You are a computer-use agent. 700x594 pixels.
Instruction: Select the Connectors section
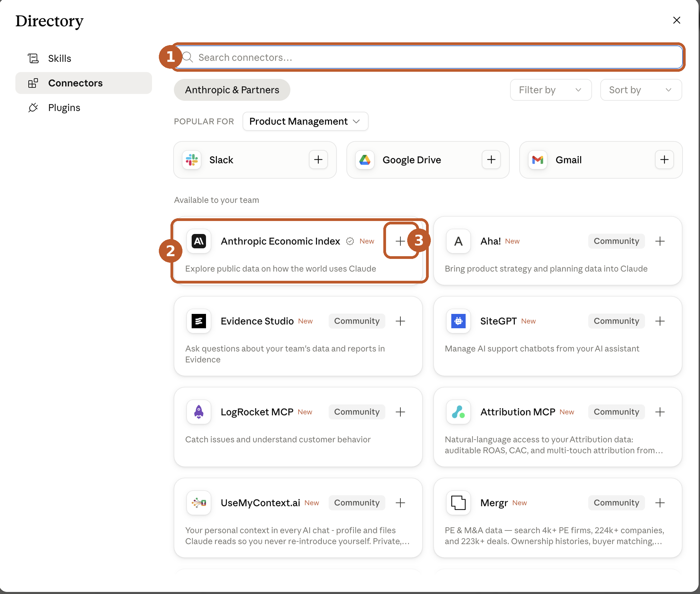coord(84,83)
